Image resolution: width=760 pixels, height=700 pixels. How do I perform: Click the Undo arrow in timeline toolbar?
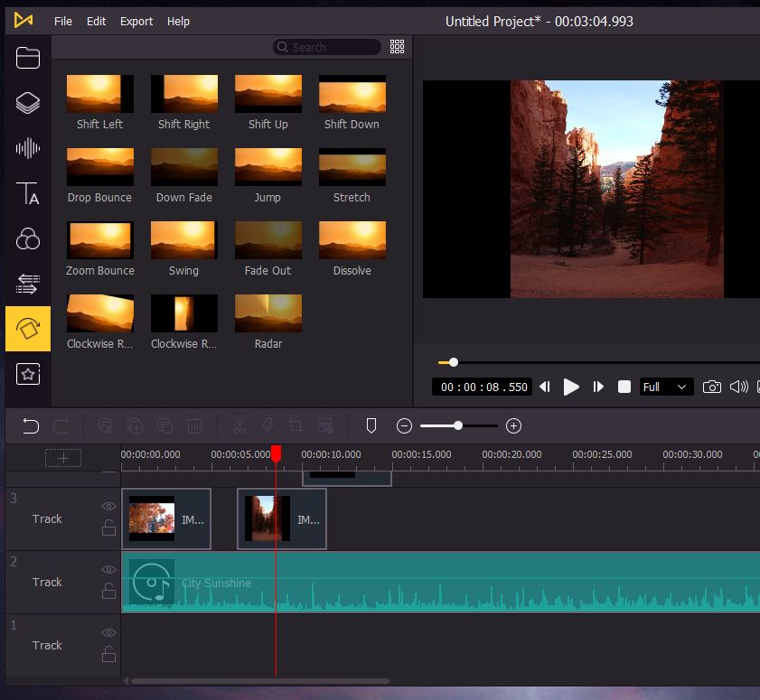[31, 425]
